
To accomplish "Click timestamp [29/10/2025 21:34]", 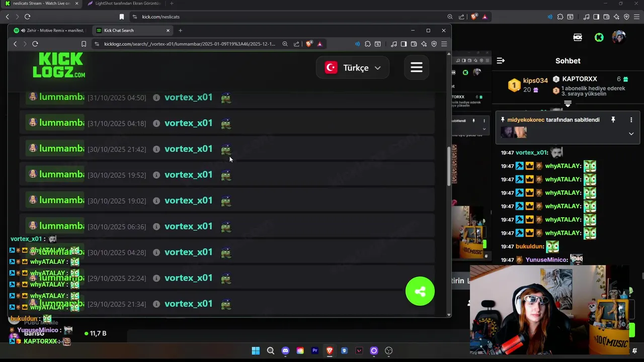I will [x=117, y=304].
